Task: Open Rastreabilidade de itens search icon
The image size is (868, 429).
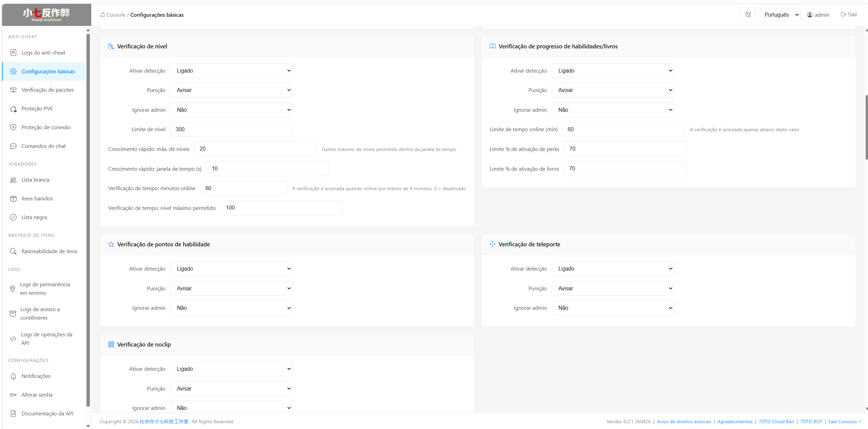Action: coord(13,251)
